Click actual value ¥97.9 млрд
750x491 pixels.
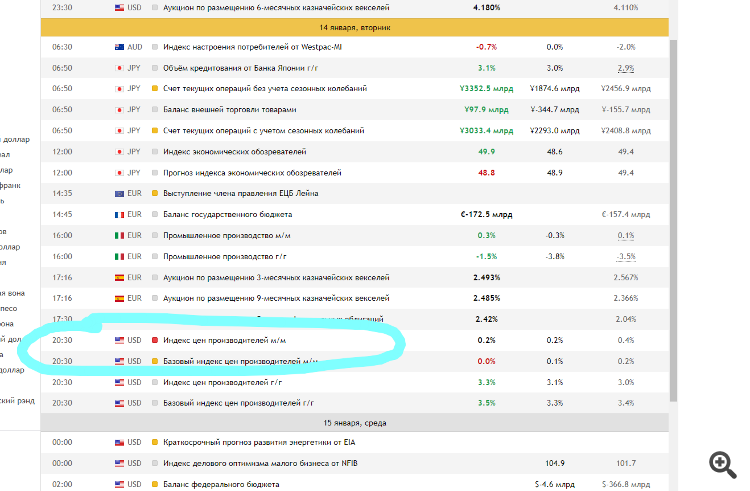pyautogui.click(x=486, y=109)
